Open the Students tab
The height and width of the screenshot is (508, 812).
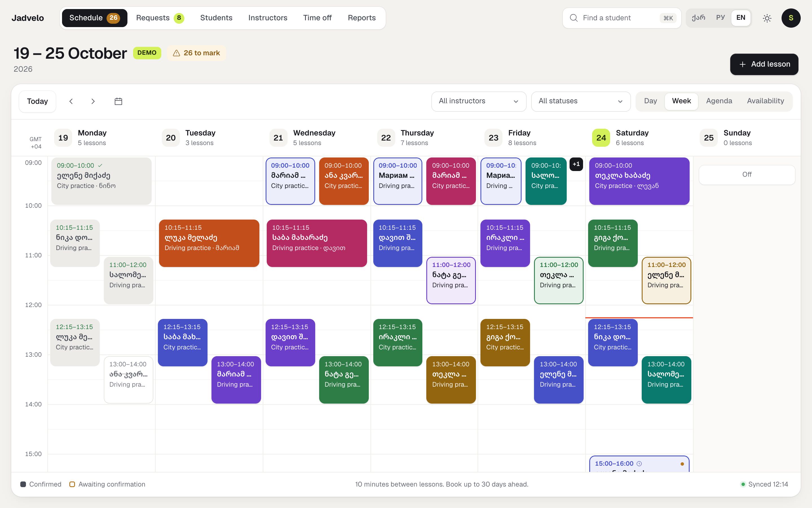[x=216, y=18]
